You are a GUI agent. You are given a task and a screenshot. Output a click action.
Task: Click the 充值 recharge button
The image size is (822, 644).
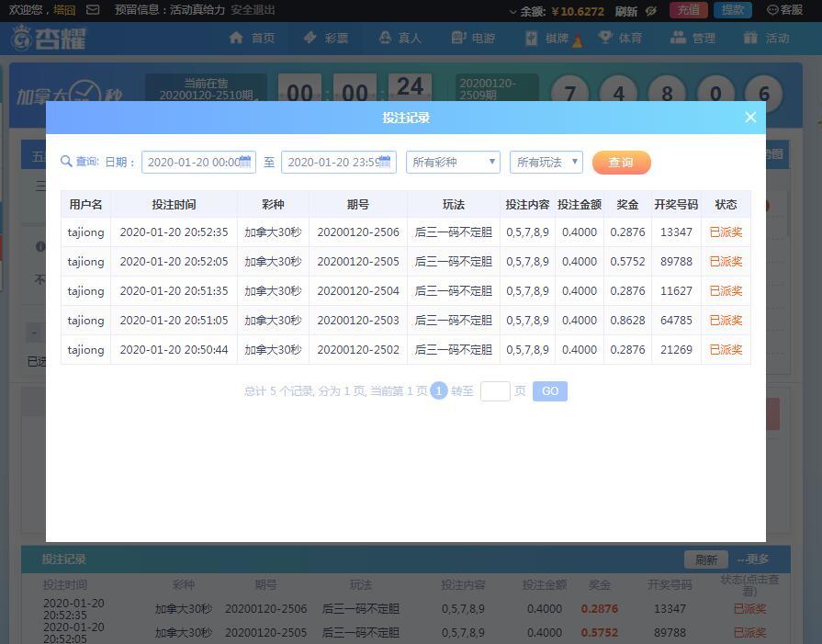688,10
